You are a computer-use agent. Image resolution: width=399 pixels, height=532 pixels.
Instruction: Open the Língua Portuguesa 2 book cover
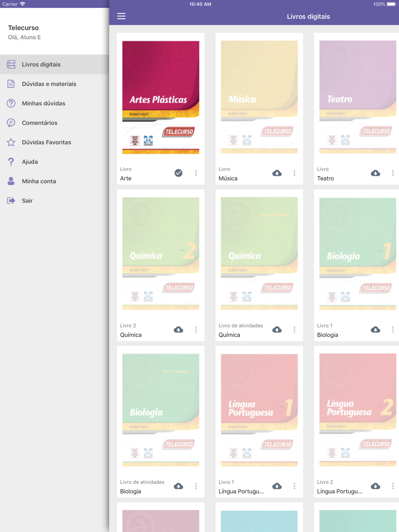(x=358, y=410)
